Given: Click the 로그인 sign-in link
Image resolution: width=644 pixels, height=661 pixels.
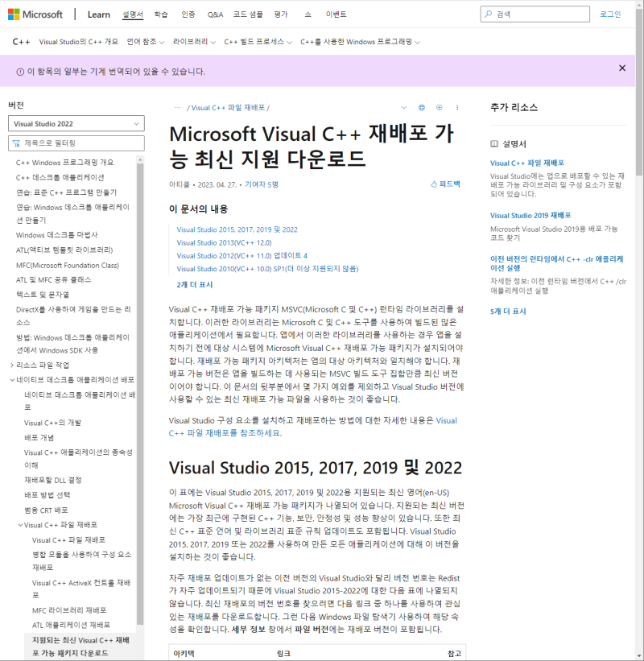Looking at the screenshot, I should pyautogui.click(x=610, y=14).
